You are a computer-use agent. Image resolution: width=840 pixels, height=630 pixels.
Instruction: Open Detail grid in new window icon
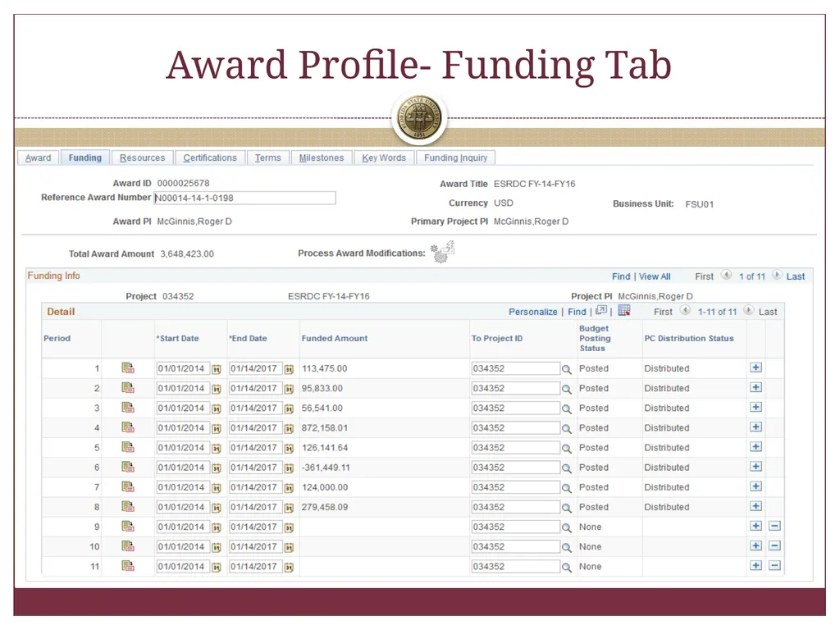[601, 310]
